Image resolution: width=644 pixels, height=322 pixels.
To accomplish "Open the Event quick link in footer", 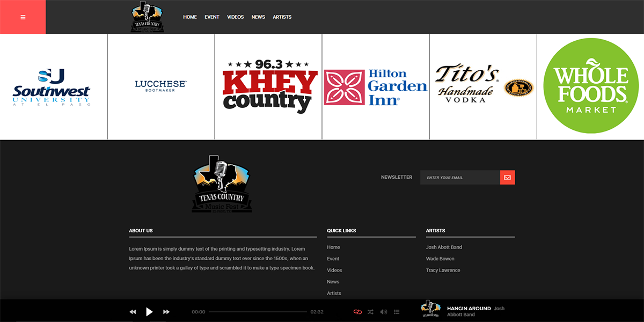I will point(333,259).
